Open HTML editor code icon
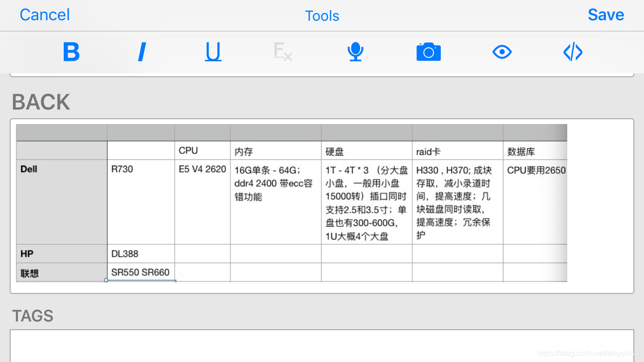644x362 pixels. click(573, 52)
